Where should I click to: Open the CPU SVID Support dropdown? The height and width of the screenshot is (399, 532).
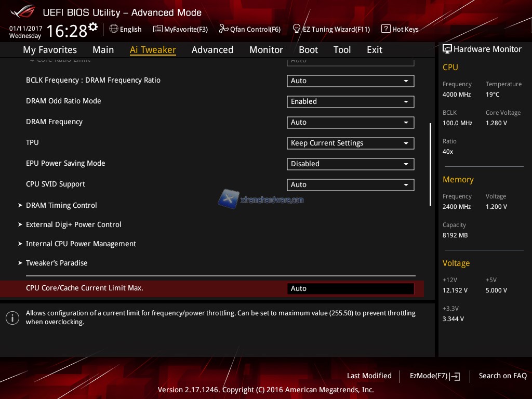tap(350, 185)
